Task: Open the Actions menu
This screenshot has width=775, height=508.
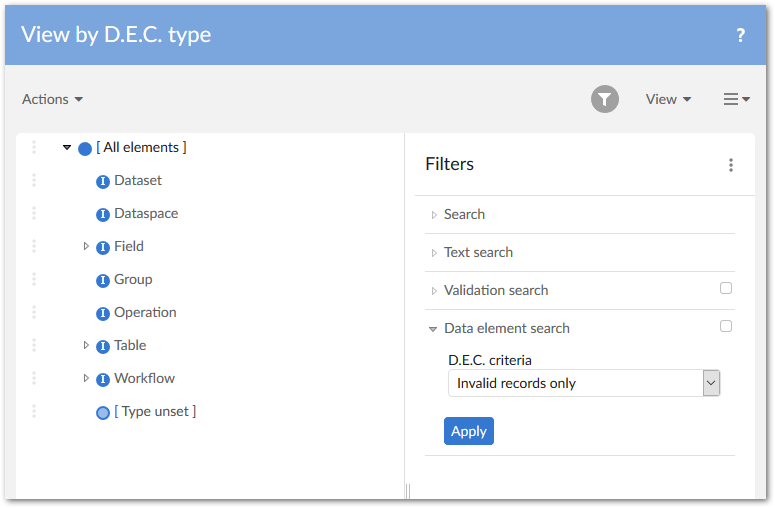Action: [52, 99]
